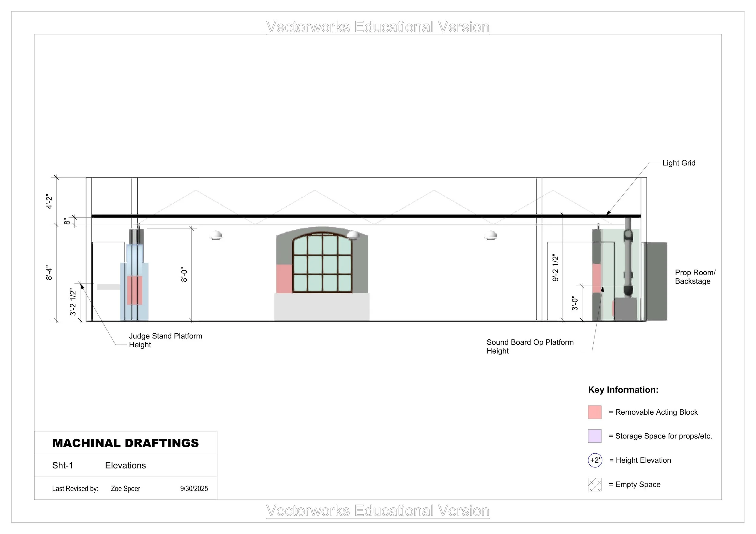The height and width of the screenshot is (534, 756).
Task: Click the 8'-0" vertical dimension text
Action: pos(184,274)
